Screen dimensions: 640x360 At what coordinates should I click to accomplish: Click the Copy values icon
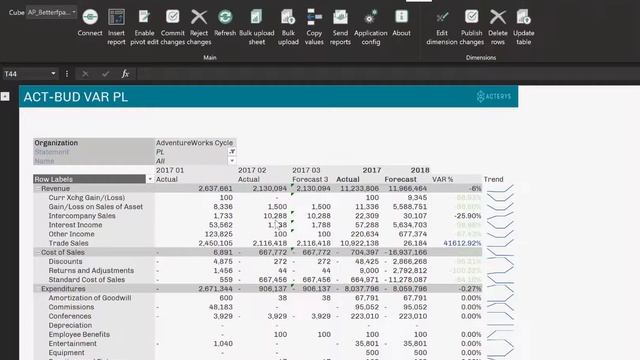pos(314,17)
